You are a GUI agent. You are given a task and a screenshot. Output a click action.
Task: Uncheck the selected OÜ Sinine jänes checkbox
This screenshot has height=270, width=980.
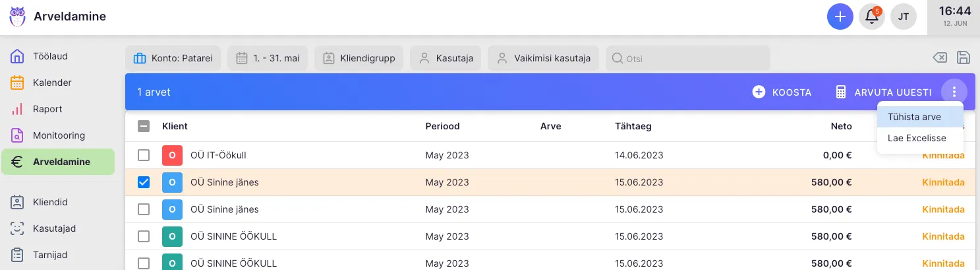(x=144, y=182)
